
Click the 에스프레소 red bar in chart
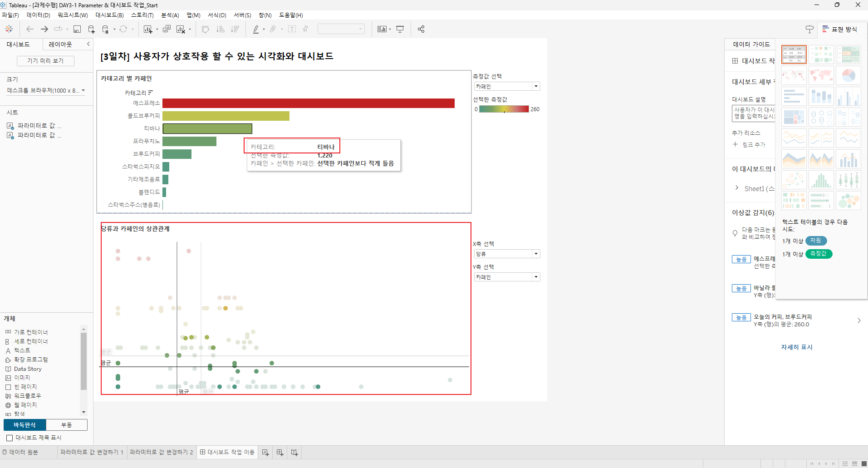309,103
